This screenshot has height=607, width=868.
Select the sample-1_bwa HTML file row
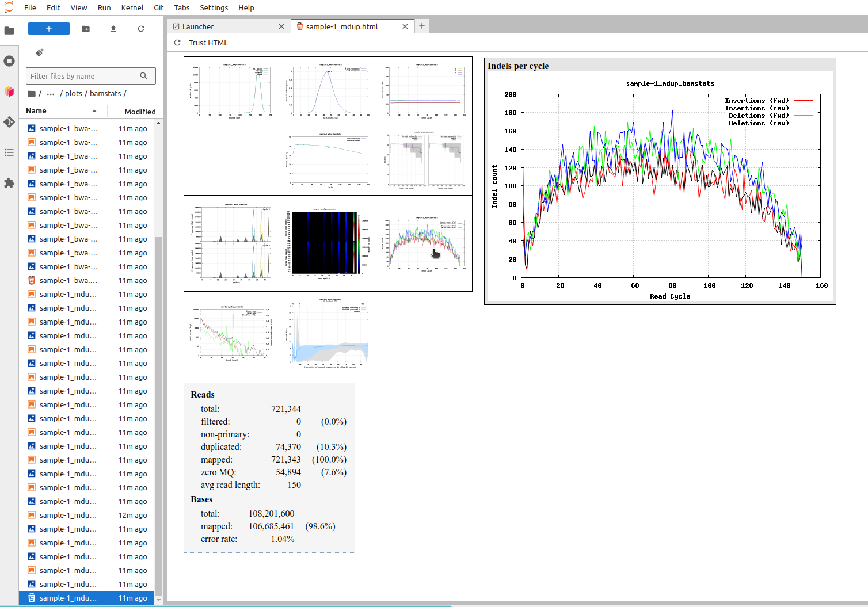[x=87, y=280]
